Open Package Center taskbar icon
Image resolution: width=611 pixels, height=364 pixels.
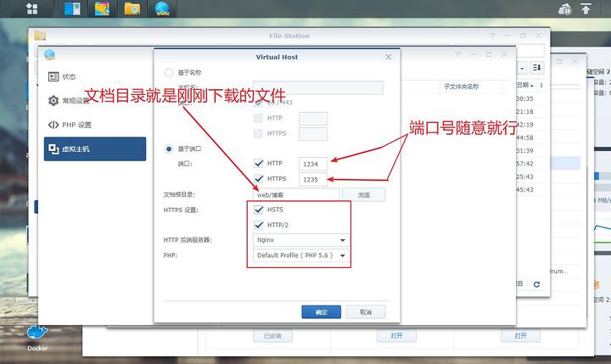coord(102,8)
